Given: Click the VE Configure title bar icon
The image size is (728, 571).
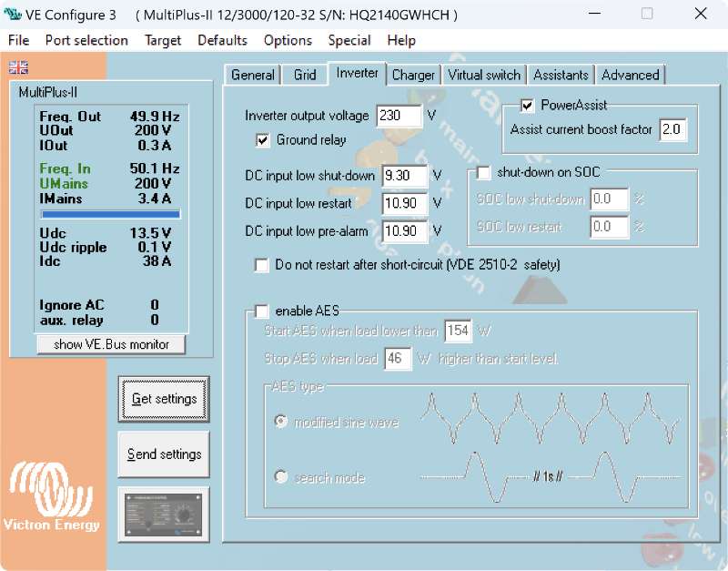Looking at the screenshot, I should [x=12, y=15].
